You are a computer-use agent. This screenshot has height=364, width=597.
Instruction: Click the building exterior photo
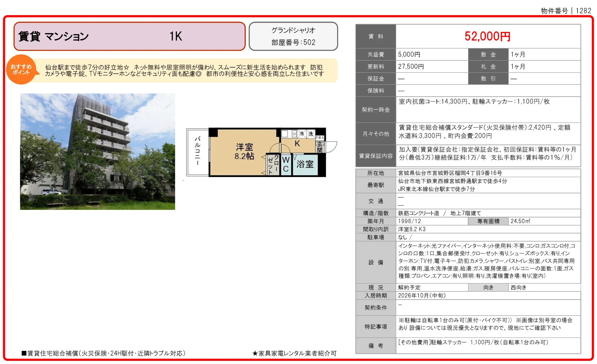tap(98, 152)
